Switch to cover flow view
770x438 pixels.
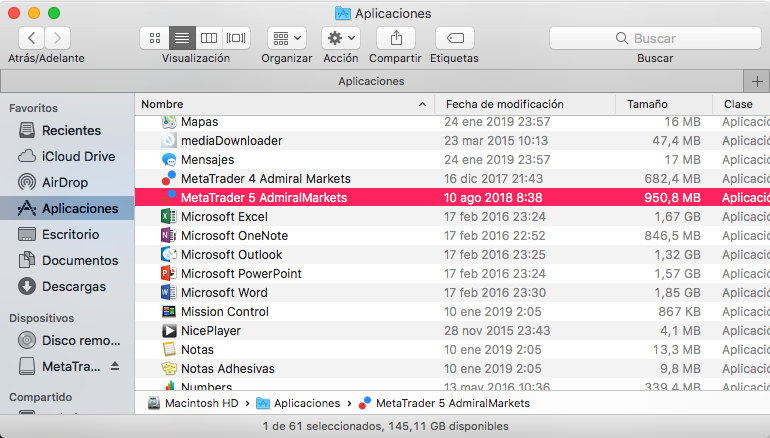(236, 38)
